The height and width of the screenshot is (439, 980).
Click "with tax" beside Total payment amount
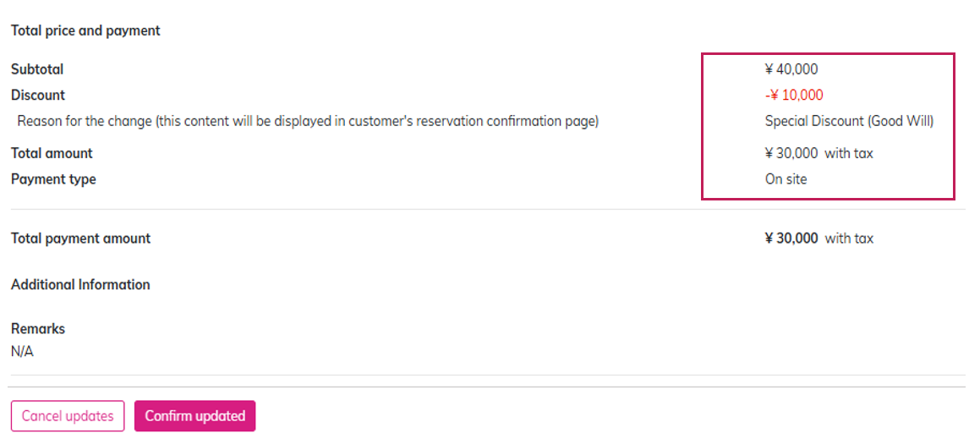coord(849,239)
